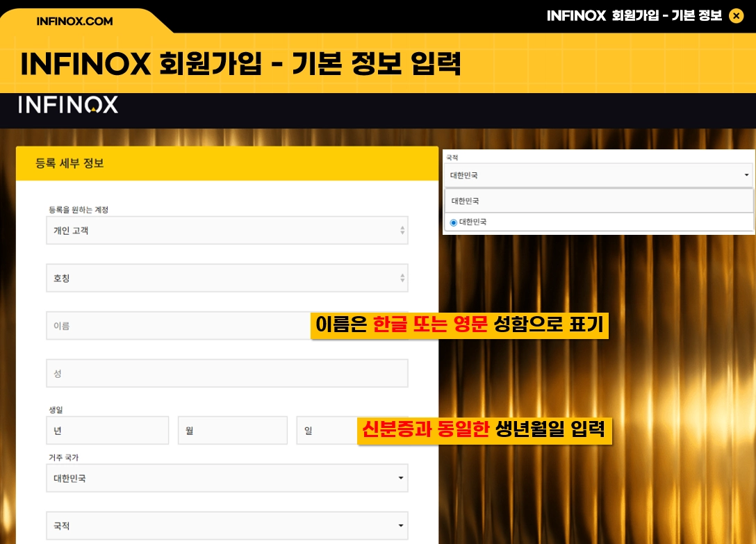The height and width of the screenshot is (544, 756).
Task: Click the caret arrow of the 거주 국가 dropdown
Action: (401, 478)
